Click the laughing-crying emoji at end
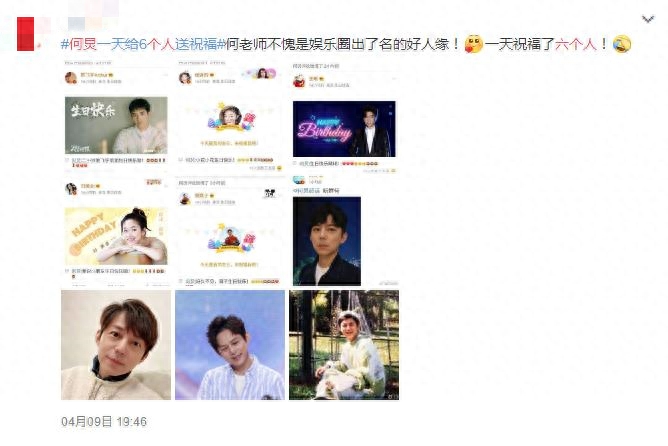 tap(622, 44)
